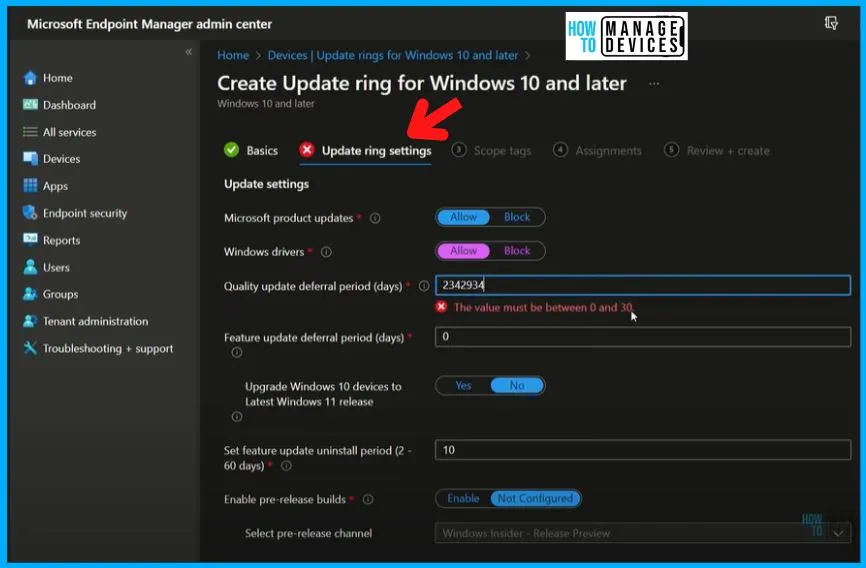Set Microsoft product updates to Allow
Viewport: 866px width, 568px height.
point(463,217)
